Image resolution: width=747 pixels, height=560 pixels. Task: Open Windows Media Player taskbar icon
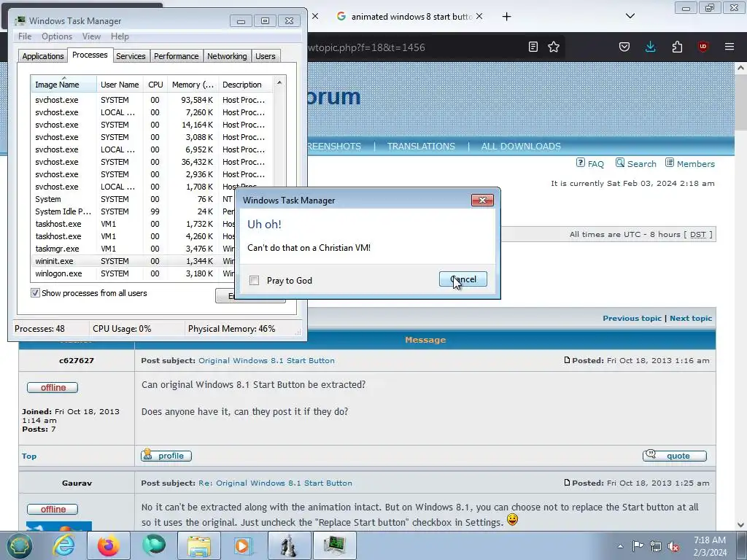pos(243,545)
